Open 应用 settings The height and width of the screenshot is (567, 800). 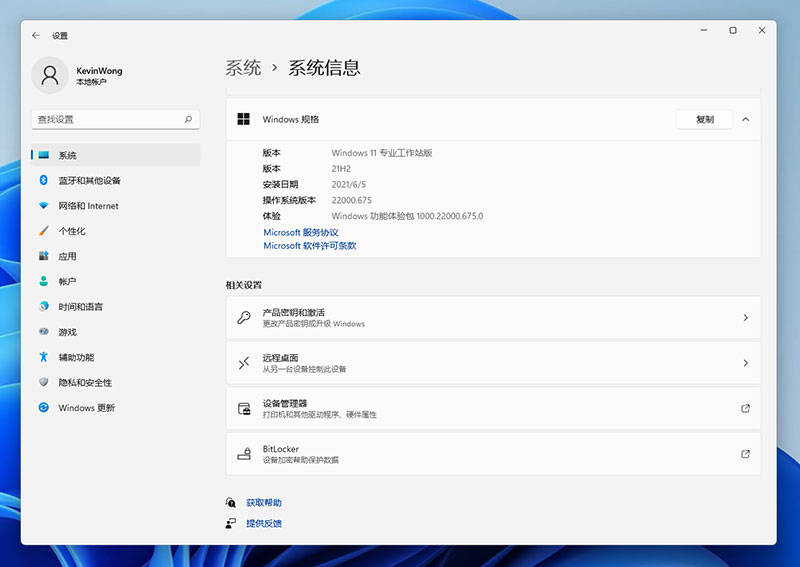[115, 256]
